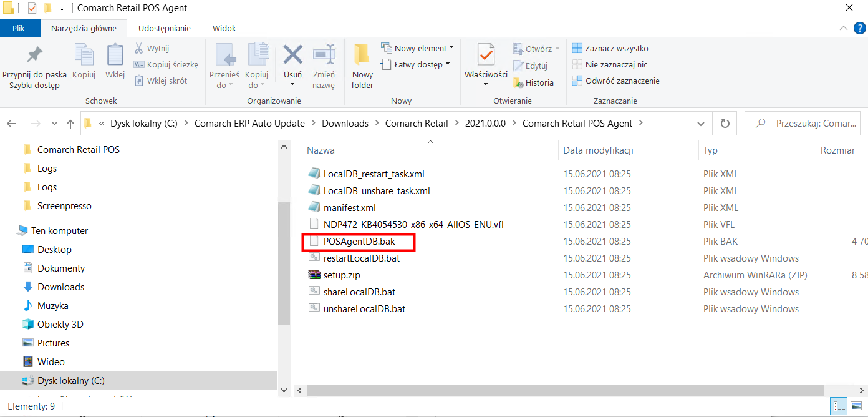This screenshot has width=868, height=417.
Task: Click Zaznacz wszystko
Action: pos(610,48)
